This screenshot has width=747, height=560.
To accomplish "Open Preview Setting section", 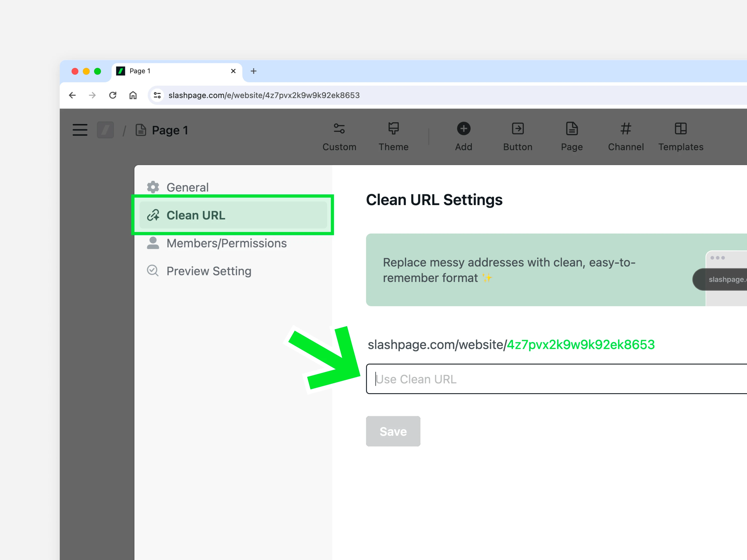I will point(233,271).
